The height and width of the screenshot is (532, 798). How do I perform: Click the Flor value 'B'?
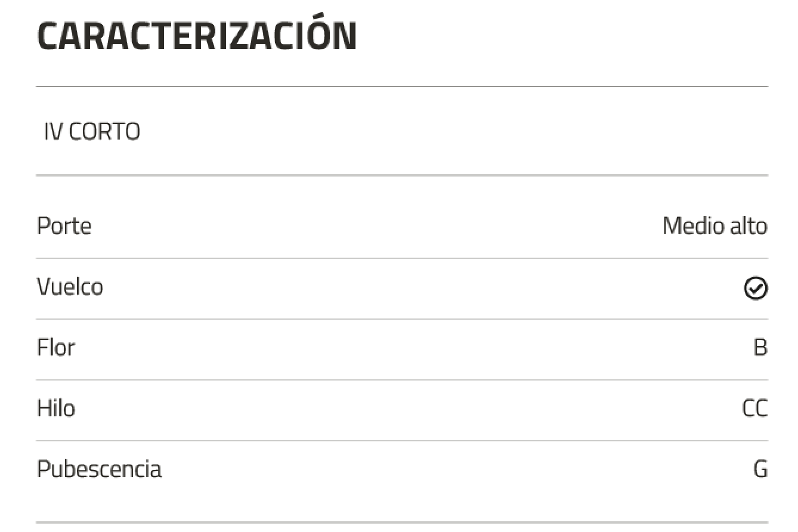click(760, 348)
